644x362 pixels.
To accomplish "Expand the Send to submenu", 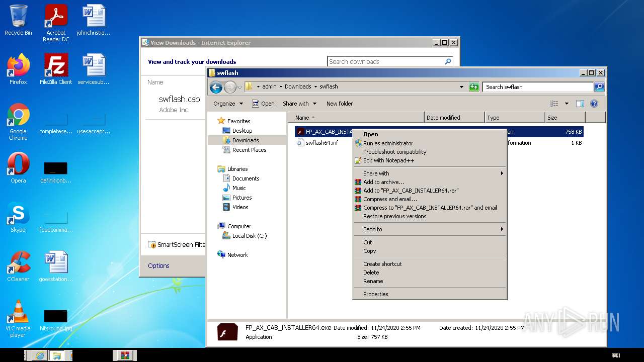I will tap(430, 229).
